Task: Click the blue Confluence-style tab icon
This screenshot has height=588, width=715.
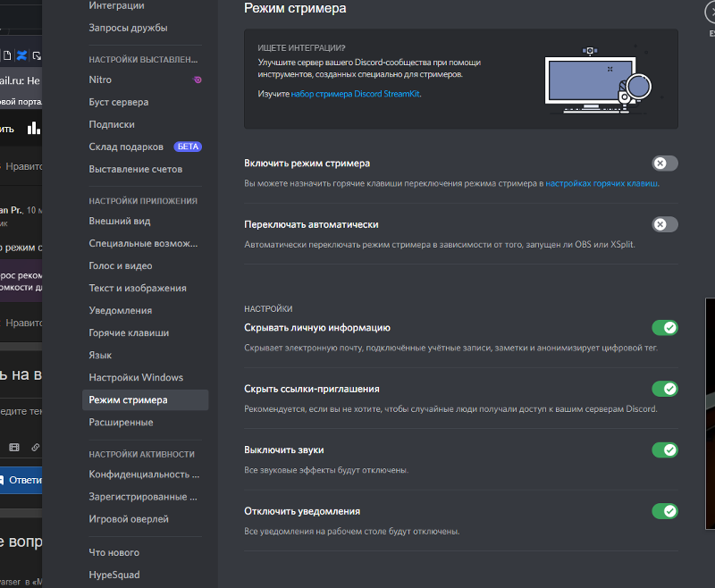Action: click(x=21, y=55)
